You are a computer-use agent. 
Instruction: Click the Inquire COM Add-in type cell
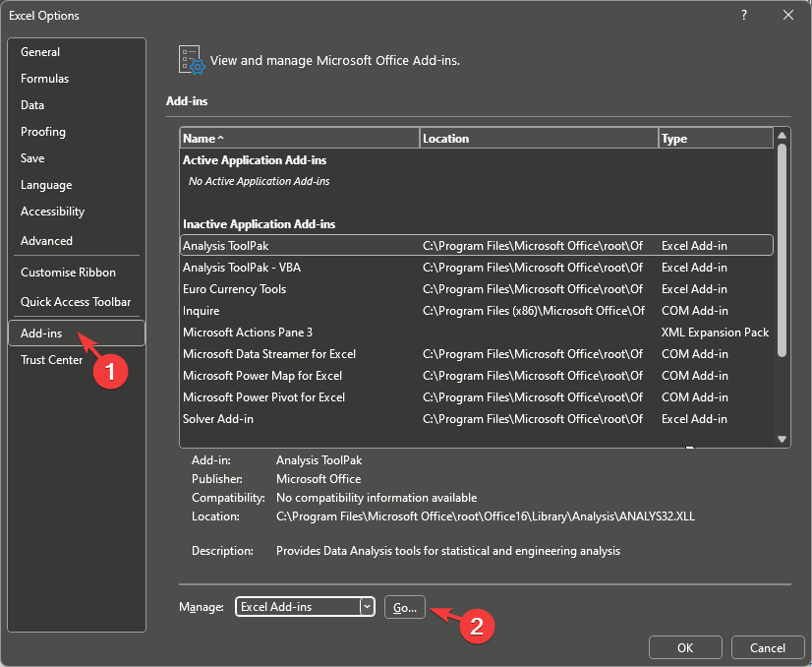(x=695, y=311)
